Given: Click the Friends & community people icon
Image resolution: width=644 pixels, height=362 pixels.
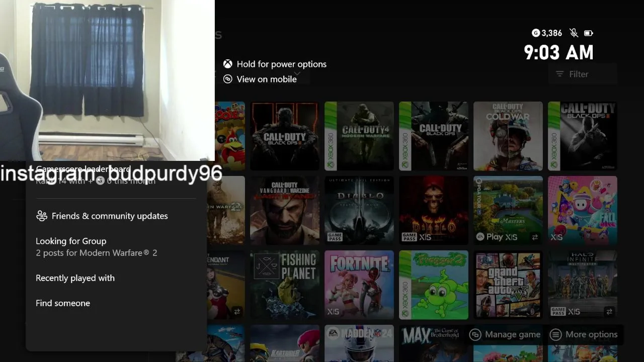Looking at the screenshot, I should click(42, 216).
